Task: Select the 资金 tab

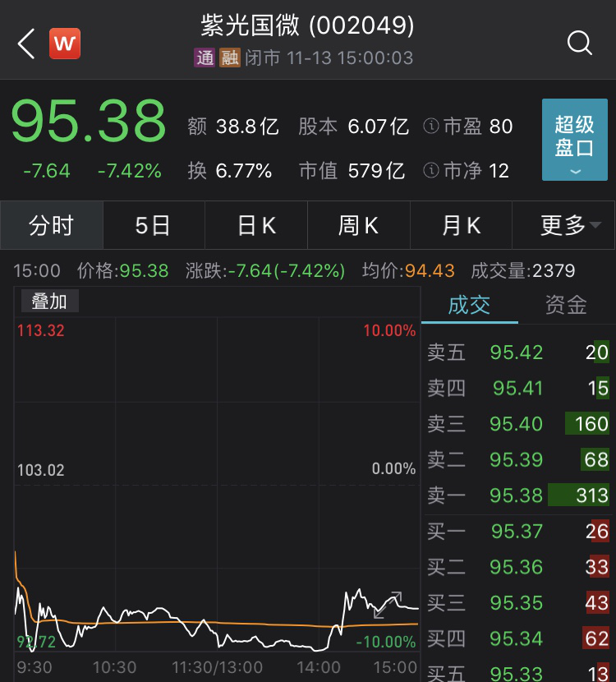Action: coord(566,305)
